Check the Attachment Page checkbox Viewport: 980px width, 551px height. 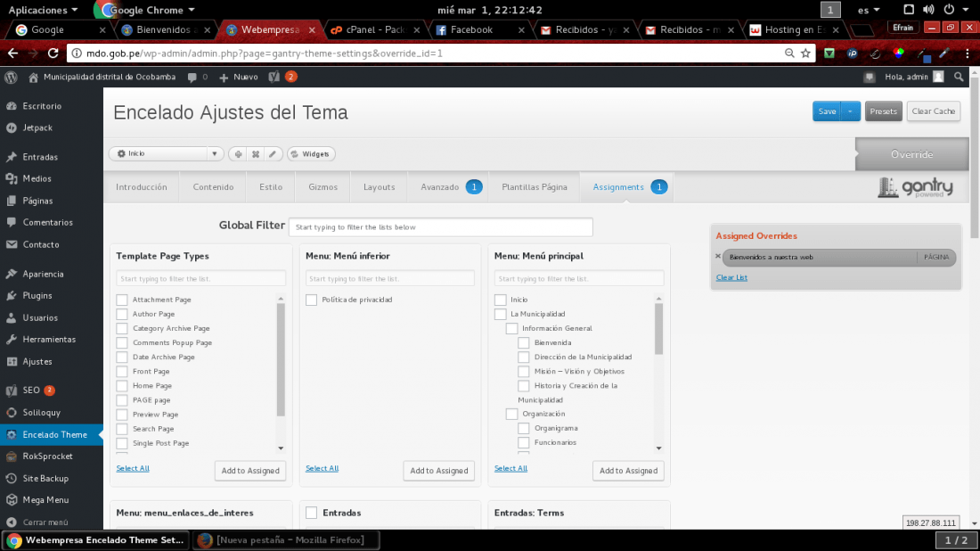click(122, 300)
